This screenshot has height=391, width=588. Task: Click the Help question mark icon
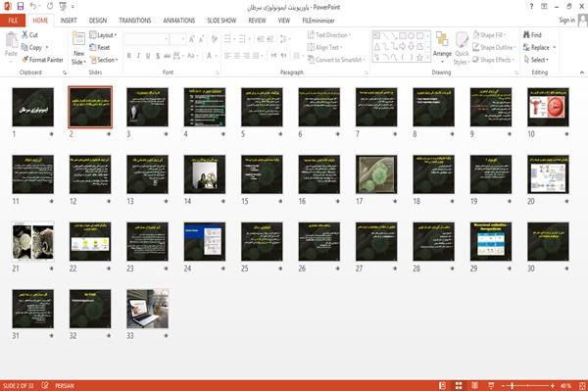click(531, 7)
